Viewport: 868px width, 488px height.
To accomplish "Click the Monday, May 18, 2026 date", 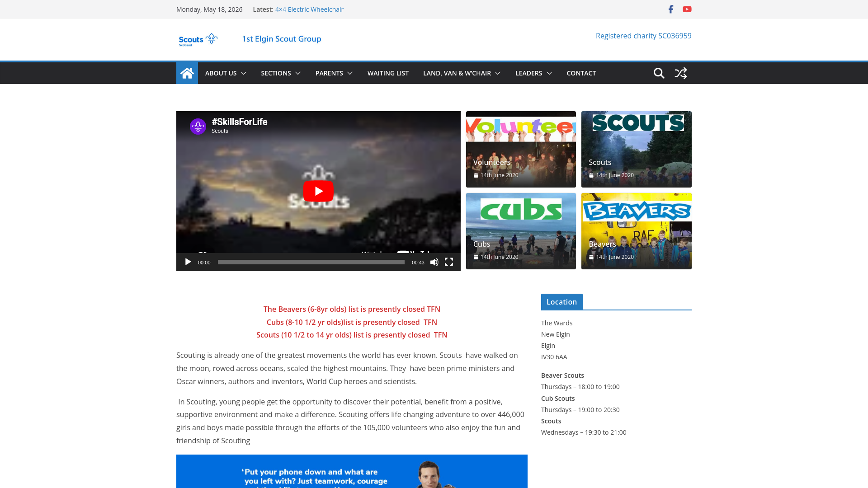I will (209, 9).
